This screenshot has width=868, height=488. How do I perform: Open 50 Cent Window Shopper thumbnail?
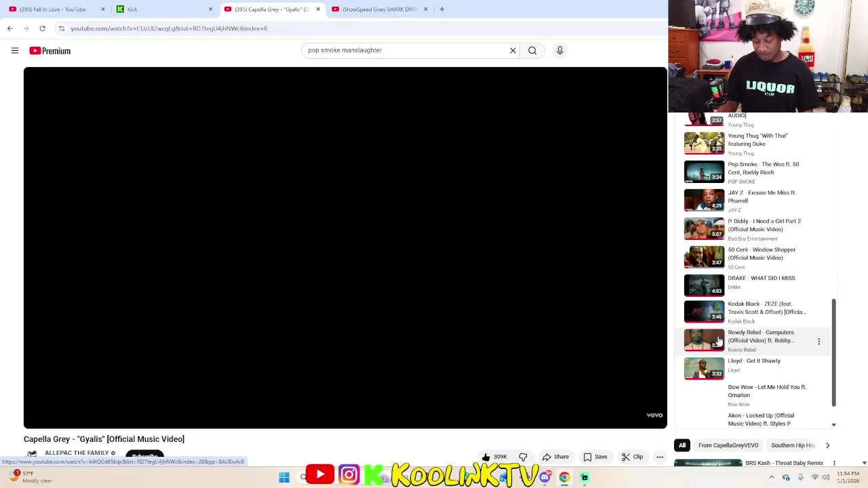tap(704, 257)
